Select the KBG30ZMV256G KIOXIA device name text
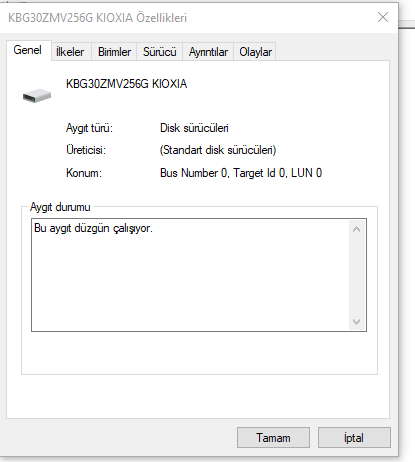The image size is (415, 462). pyautogui.click(x=126, y=84)
